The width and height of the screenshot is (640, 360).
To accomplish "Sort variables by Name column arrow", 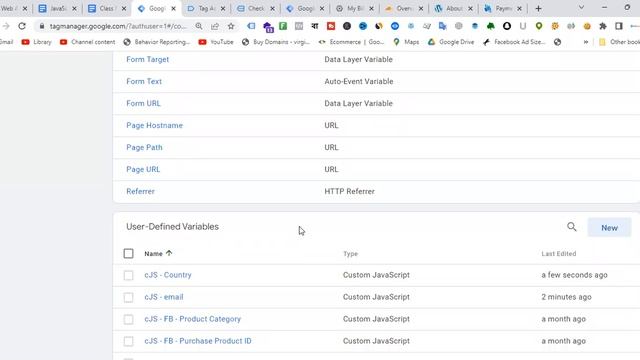I will pyautogui.click(x=169, y=253).
